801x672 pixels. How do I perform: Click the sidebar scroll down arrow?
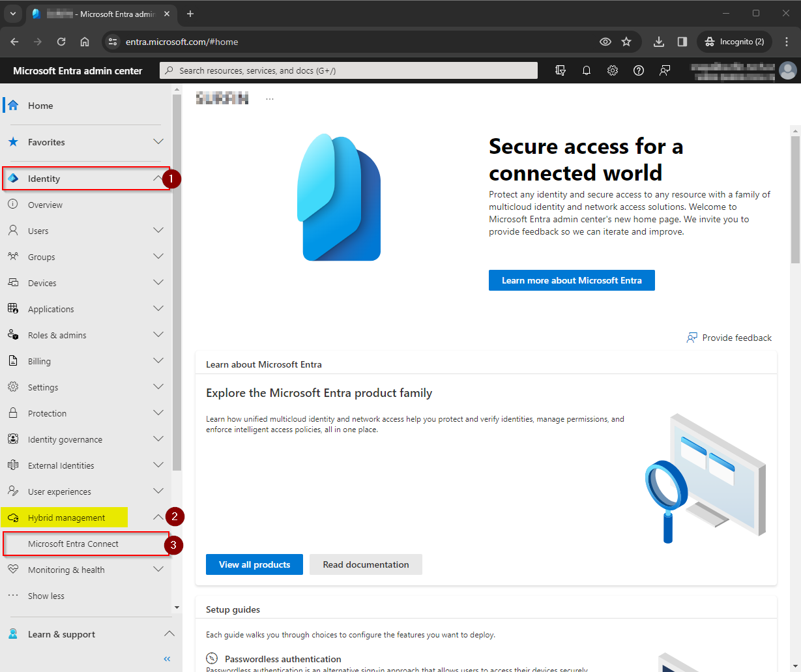(x=177, y=607)
